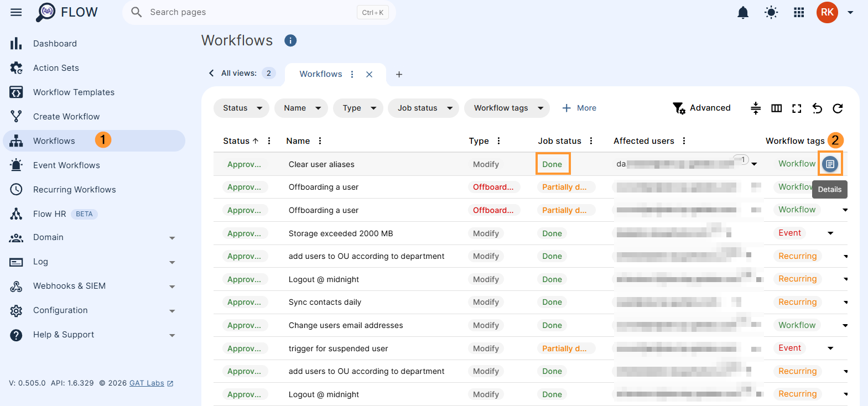
Task: Open Details icon for Clear user aliases
Action: [x=830, y=164]
